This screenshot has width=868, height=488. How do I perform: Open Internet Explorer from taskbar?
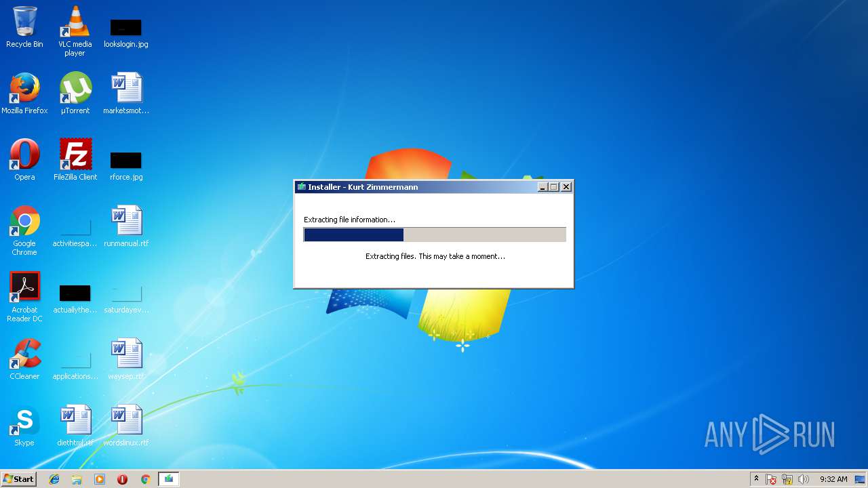pyautogui.click(x=54, y=479)
